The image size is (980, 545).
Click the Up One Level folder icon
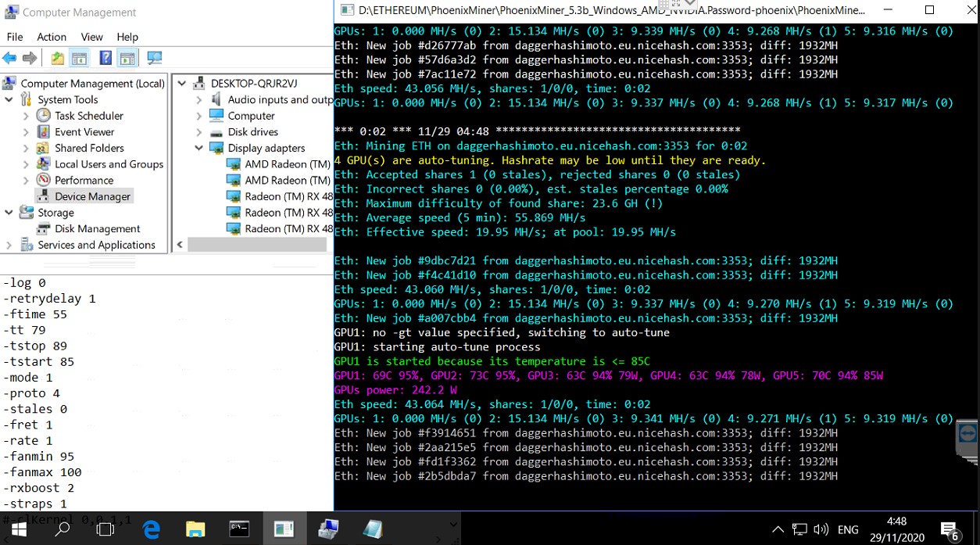(x=57, y=59)
